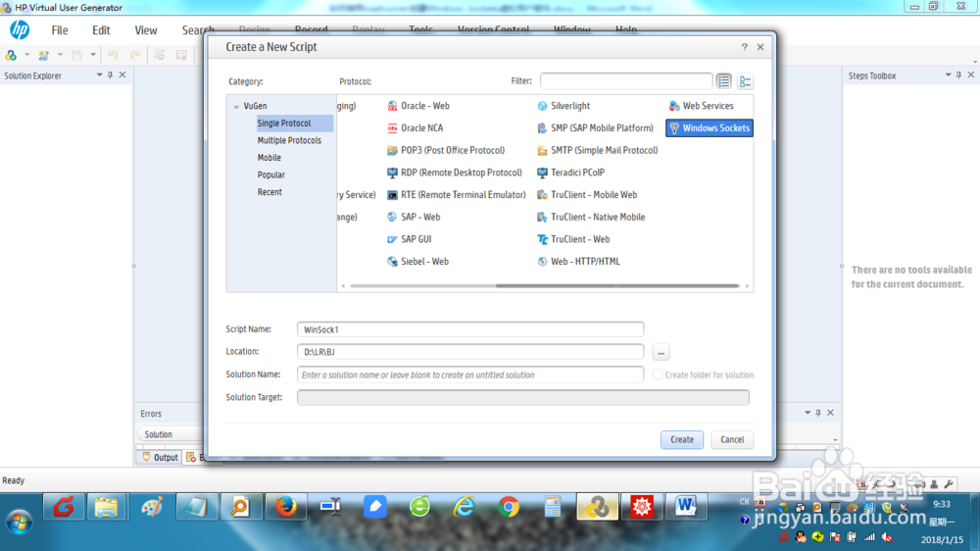Select the Popular category
Image resolution: width=980 pixels, height=551 pixels.
[x=271, y=175]
